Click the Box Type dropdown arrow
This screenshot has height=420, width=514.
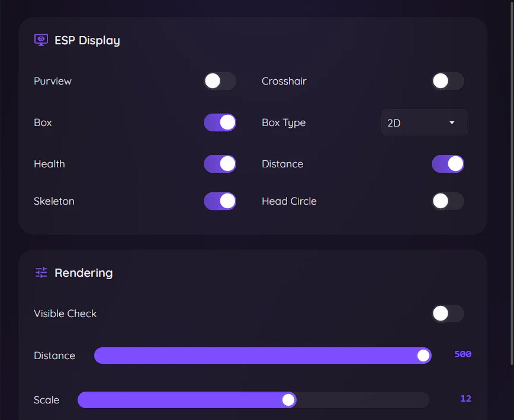pyautogui.click(x=452, y=122)
